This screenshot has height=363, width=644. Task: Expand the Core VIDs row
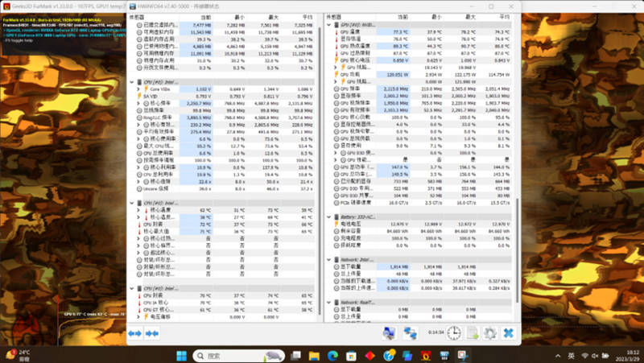click(x=138, y=89)
